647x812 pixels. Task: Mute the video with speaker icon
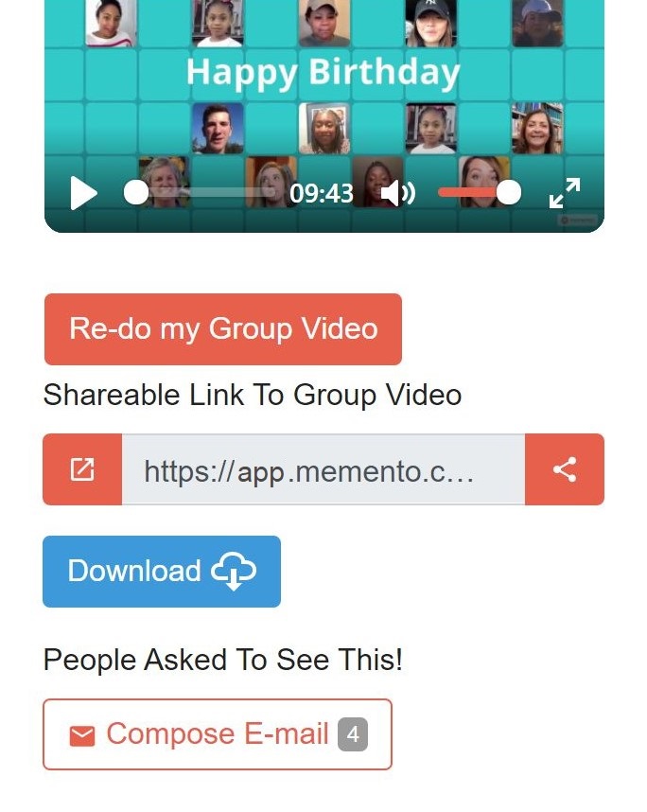pos(398,194)
